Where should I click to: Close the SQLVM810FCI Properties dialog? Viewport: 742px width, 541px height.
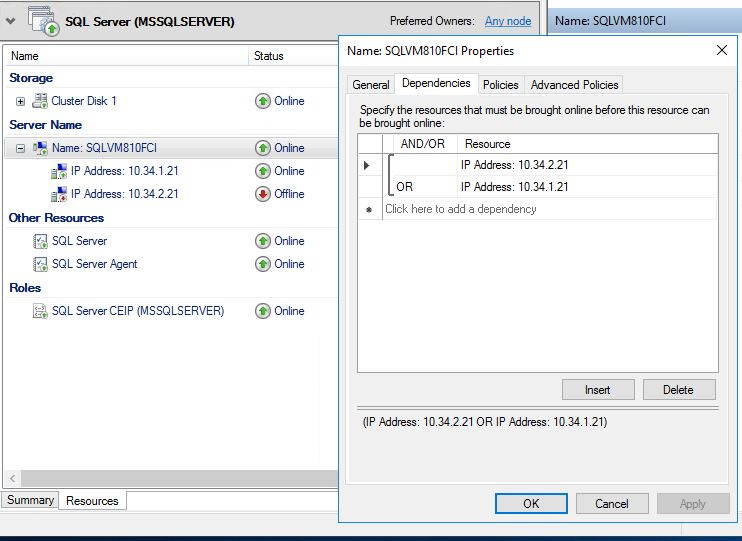point(722,50)
